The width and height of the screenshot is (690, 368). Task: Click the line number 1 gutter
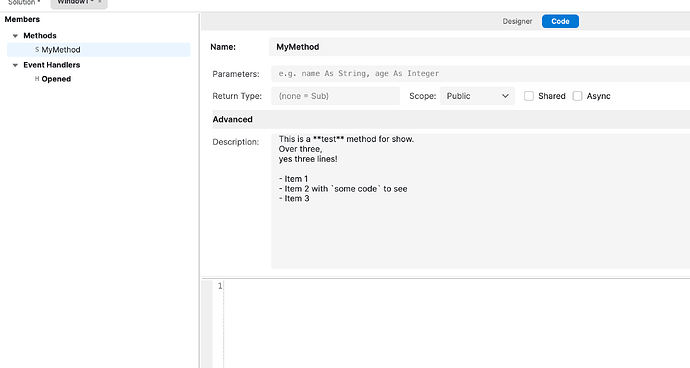(x=220, y=286)
